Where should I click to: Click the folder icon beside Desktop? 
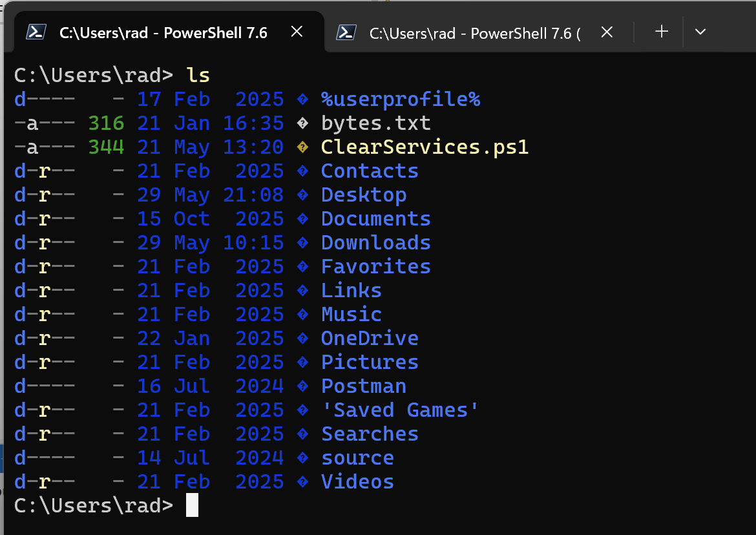pos(303,195)
